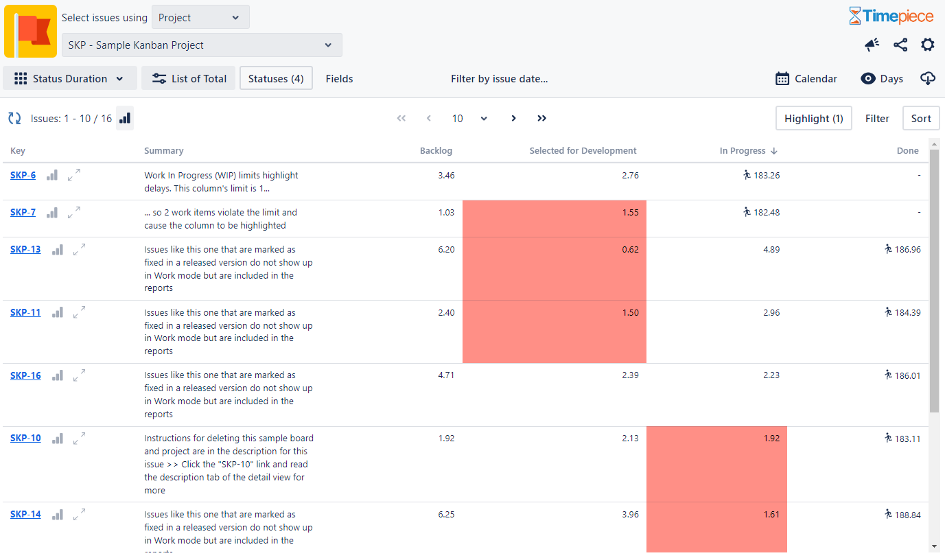Open the Fields tab

339,79
